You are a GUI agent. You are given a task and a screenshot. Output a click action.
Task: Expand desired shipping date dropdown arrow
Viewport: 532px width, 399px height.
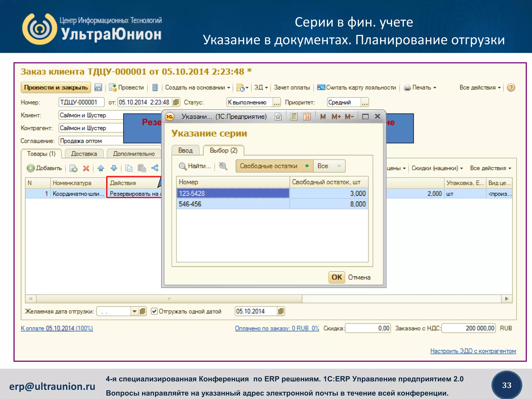point(134,311)
